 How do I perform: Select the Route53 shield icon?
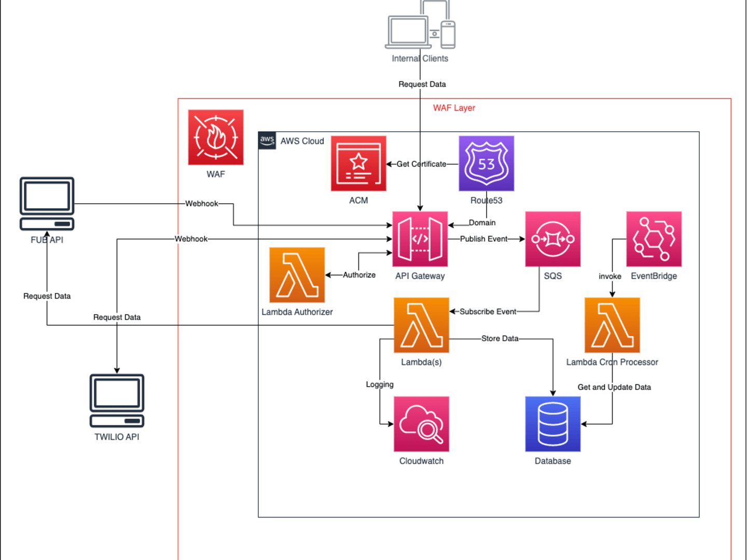click(487, 164)
